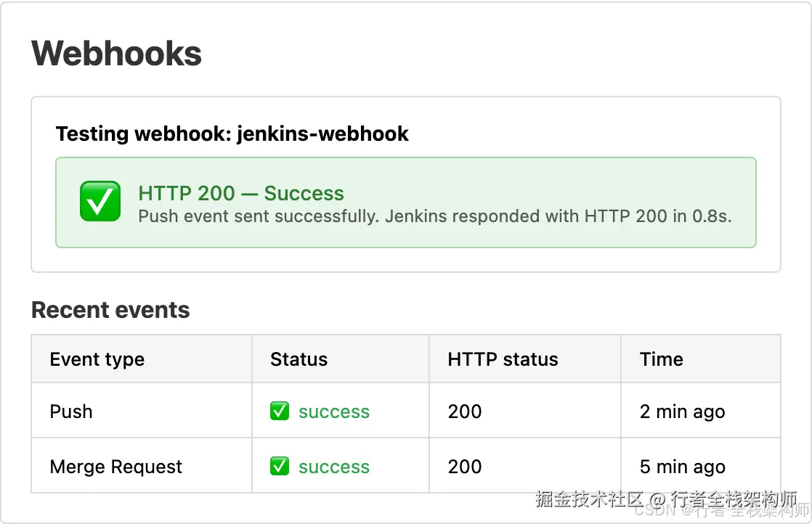Select the Event type column header

click(x=97, y=359)
